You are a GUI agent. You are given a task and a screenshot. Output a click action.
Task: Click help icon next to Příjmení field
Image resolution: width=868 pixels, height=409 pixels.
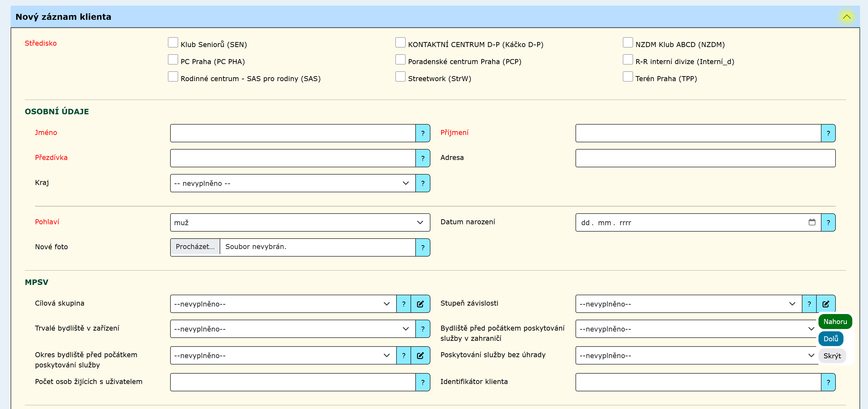coord(828,133)
